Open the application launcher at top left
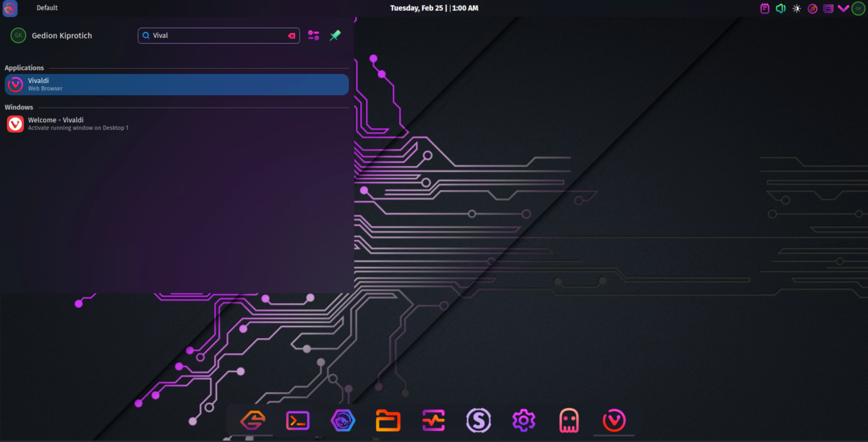This screenshot has width=868, height=442. coord(9,8)
